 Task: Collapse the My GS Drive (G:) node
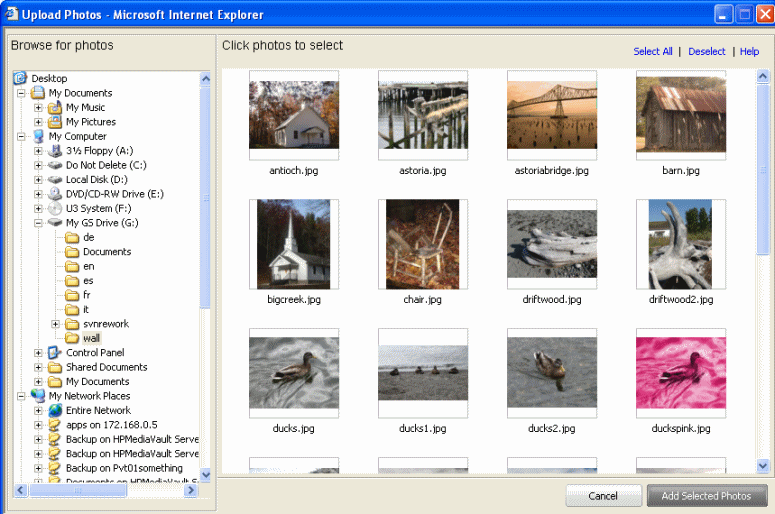[x=39, y=223]
